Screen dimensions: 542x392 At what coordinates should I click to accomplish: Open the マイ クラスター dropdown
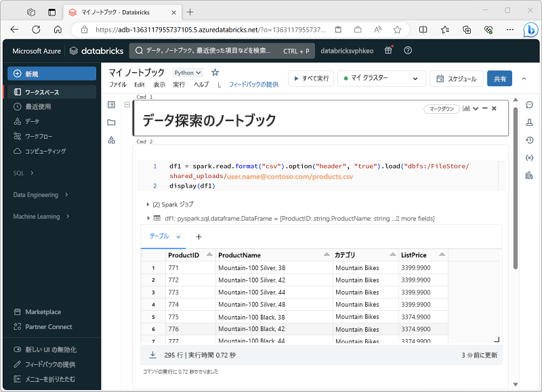pos(384,79)
